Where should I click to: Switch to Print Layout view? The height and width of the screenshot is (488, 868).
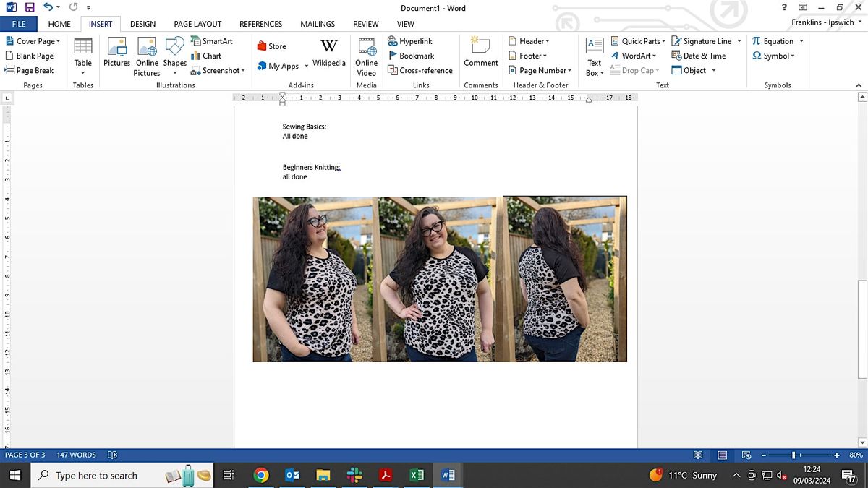pyautogui.click(x=722, y=455)
